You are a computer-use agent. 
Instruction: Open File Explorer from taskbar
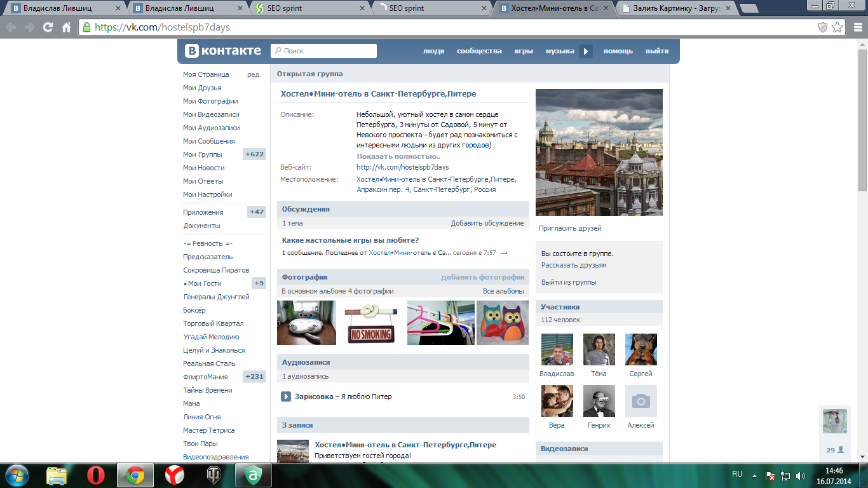57,475
